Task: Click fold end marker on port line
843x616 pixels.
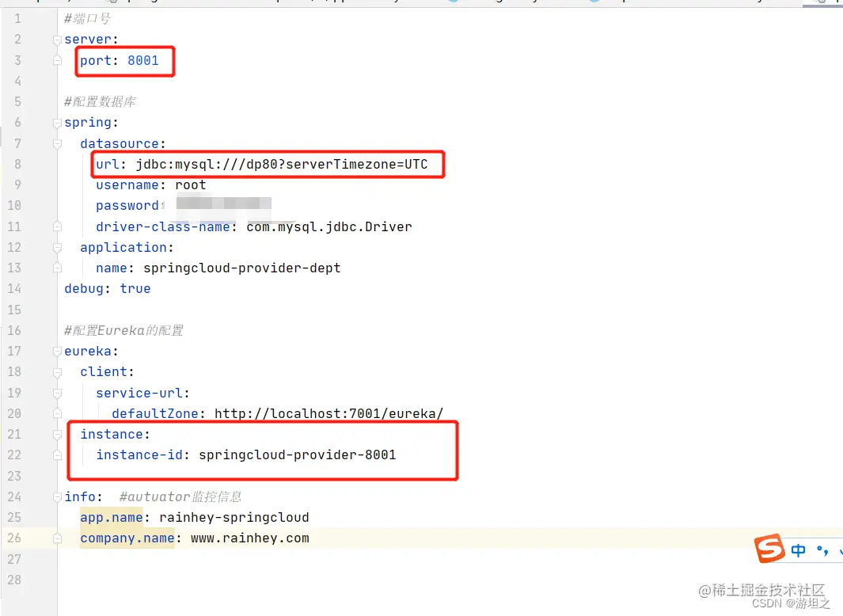Action: coord(58,61)
